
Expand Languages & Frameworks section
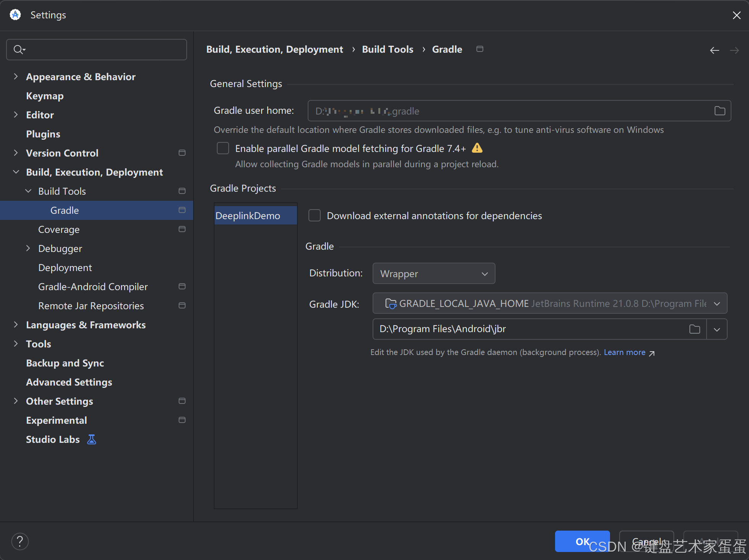(x=16, y=324)
